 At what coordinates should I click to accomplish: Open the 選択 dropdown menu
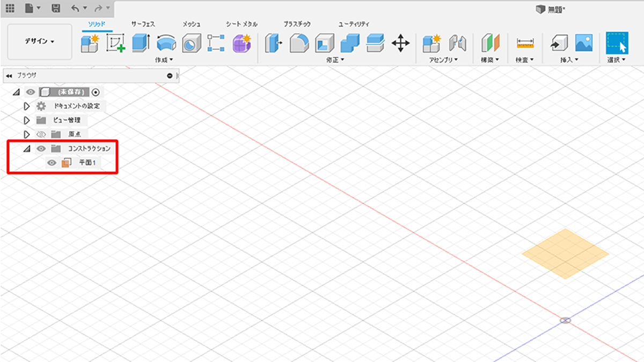click(x=617, y=60)
